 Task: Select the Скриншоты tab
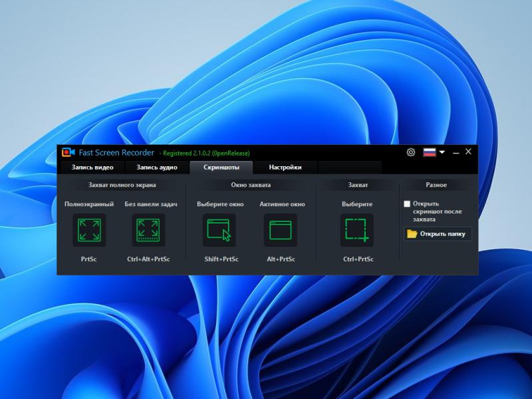click(221, 168)
